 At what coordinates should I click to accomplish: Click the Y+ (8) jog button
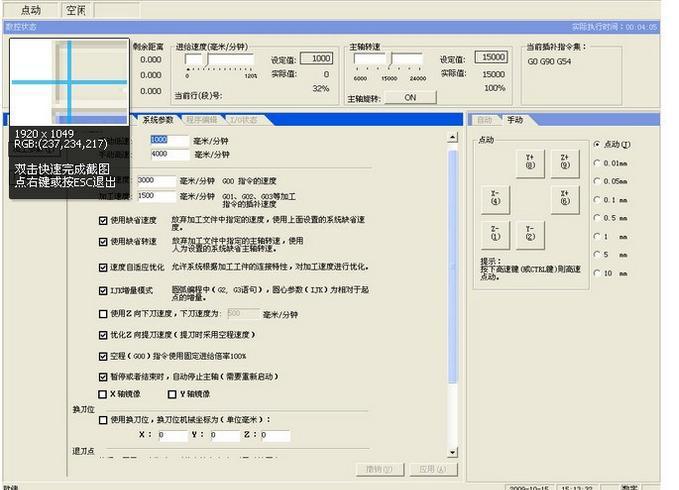pos(530,163)
